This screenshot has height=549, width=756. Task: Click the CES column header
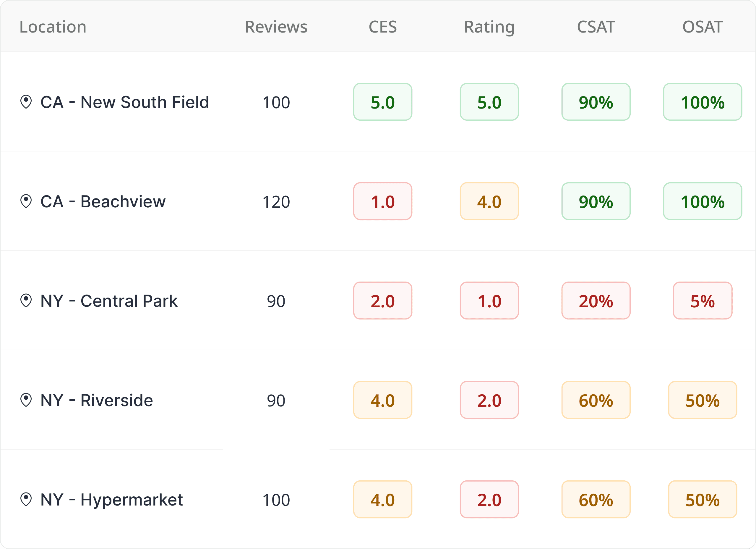tap(383, 27)
